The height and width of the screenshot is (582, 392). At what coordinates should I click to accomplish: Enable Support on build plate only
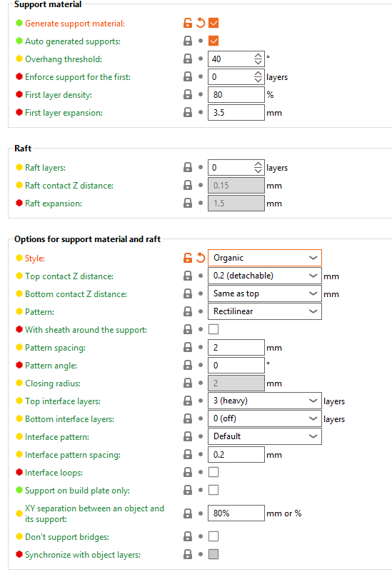click(x=213, y=490)
